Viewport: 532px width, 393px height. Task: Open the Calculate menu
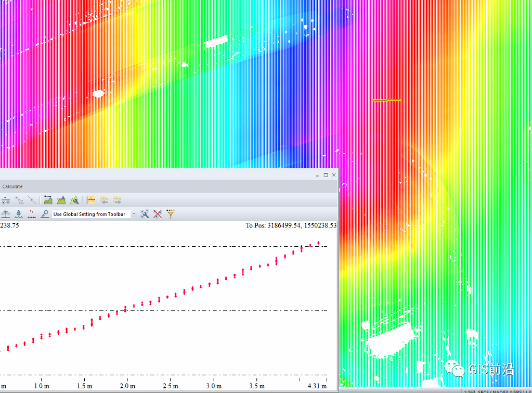(12, 186)
